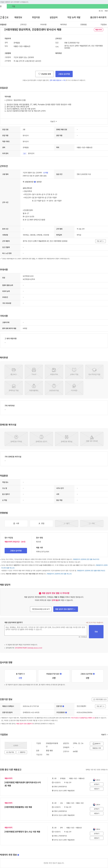This screenshot has height=868, width=108.
Task: Open 더보기 in 기업정보 section
Action: pyautogui.click(x=104, y=735)
